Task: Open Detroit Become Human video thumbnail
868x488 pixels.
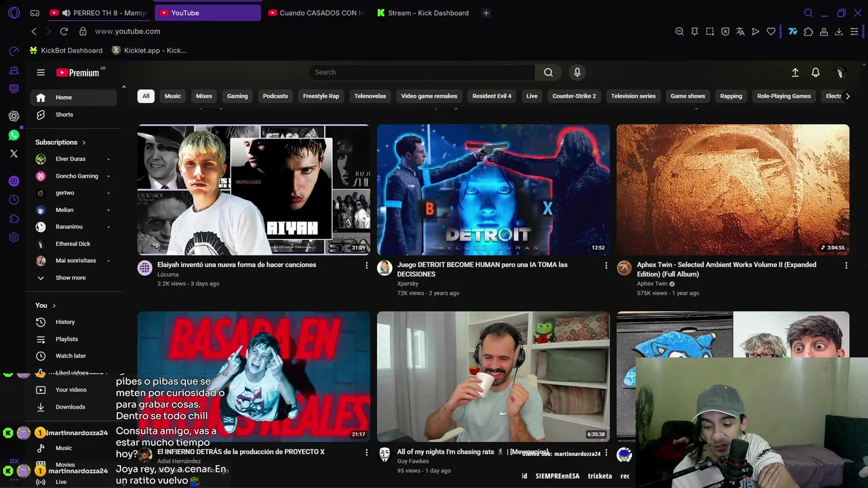Action: [x=493, y=190]
